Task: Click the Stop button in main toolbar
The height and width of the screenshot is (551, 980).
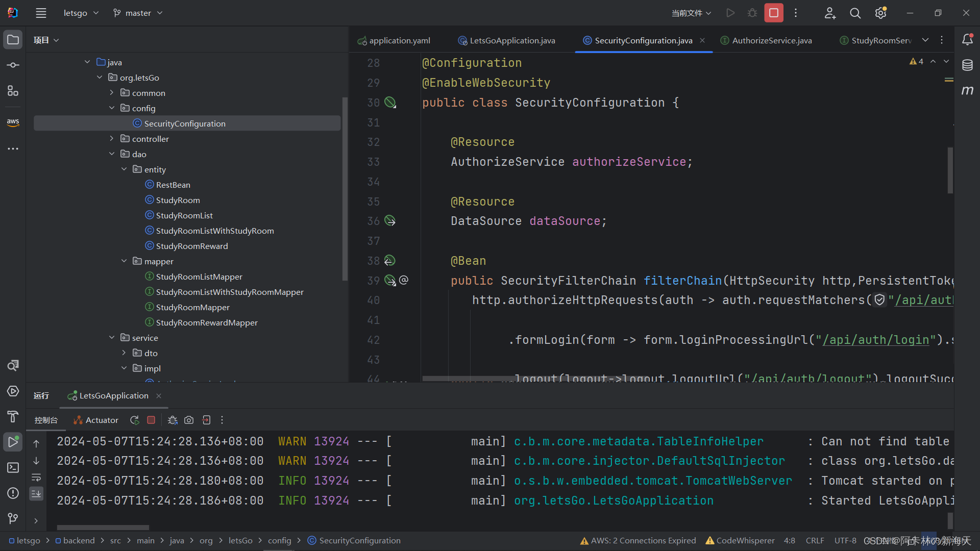Action: tap(773, 13)
